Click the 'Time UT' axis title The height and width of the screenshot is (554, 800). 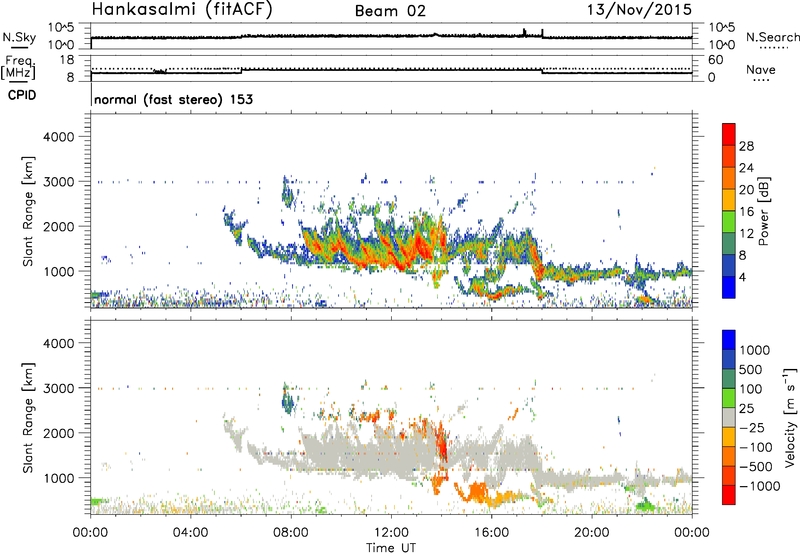pos(391,548)
